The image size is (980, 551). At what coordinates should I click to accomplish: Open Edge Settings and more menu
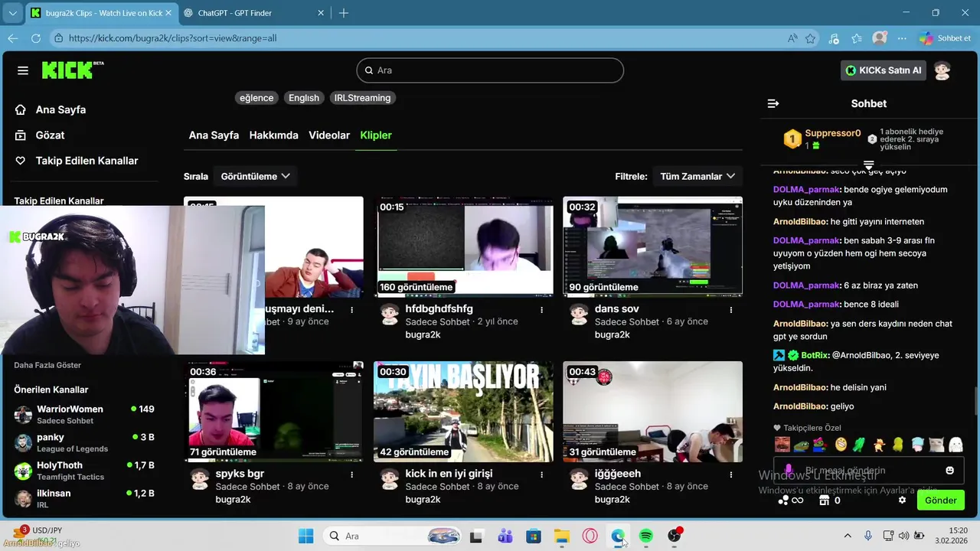[x=902, y=38]
